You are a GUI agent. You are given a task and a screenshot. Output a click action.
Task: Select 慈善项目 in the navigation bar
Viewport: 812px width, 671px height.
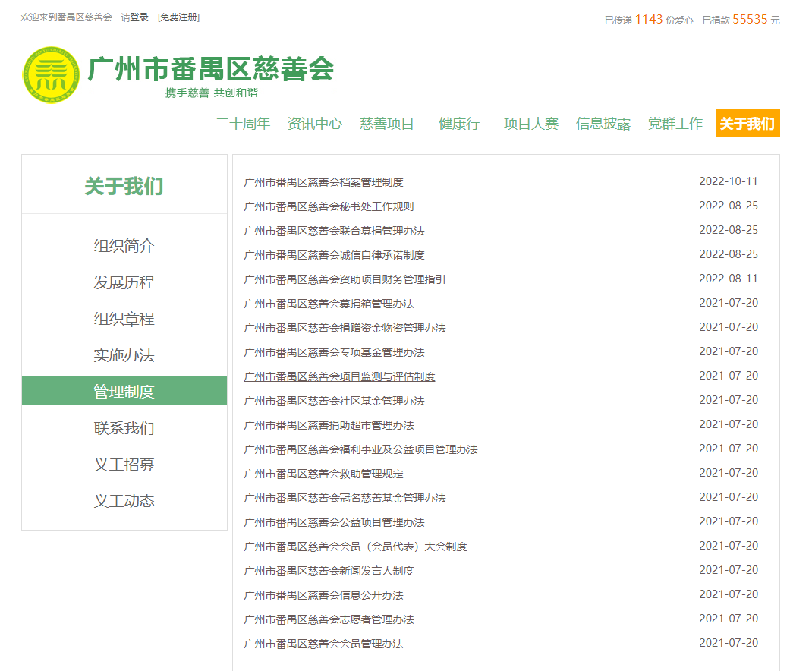pos(386,124)
